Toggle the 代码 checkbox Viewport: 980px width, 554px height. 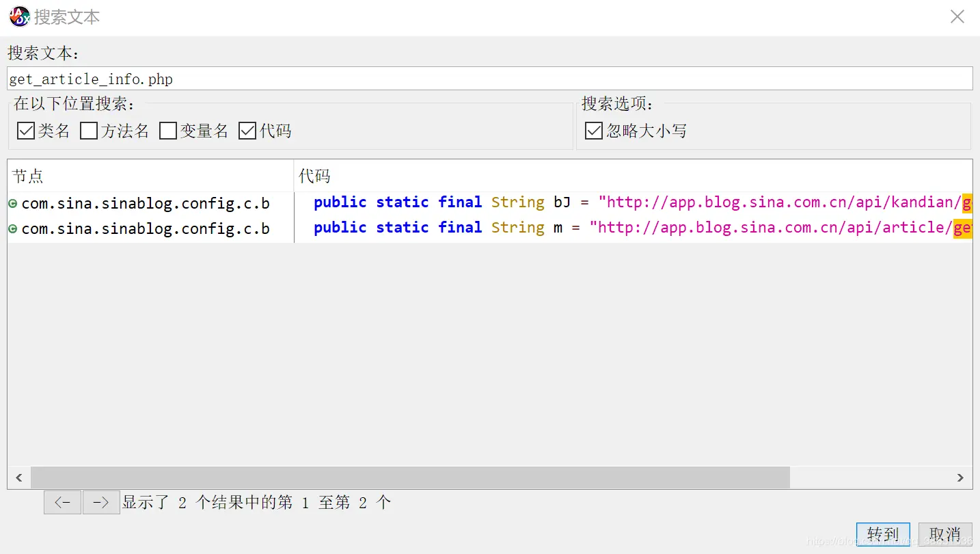tap(247, 131)
